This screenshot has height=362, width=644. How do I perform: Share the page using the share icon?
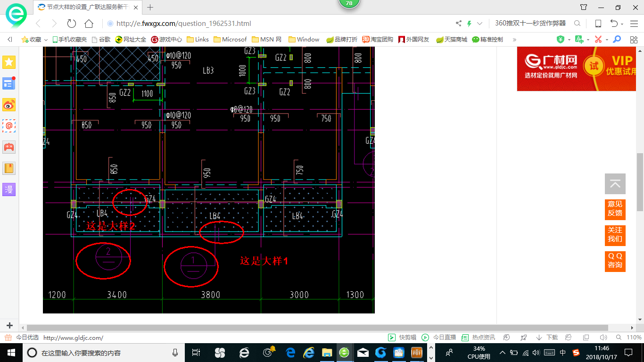pos(459,24)
